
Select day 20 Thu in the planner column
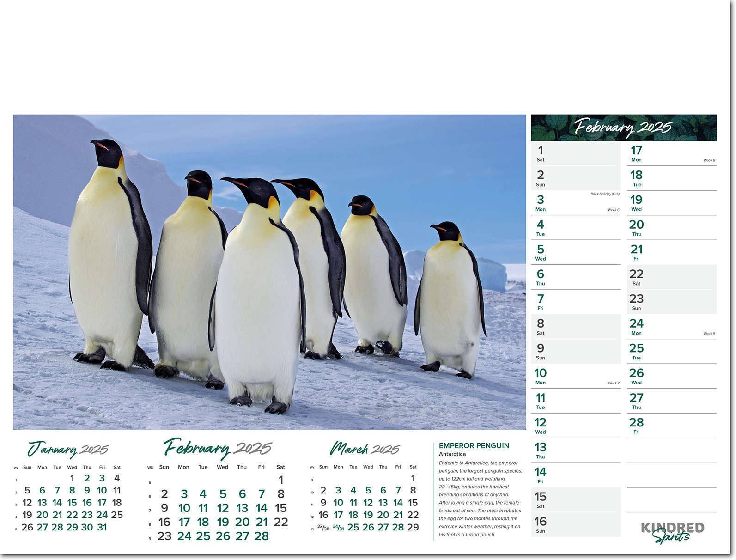(672, 228)
